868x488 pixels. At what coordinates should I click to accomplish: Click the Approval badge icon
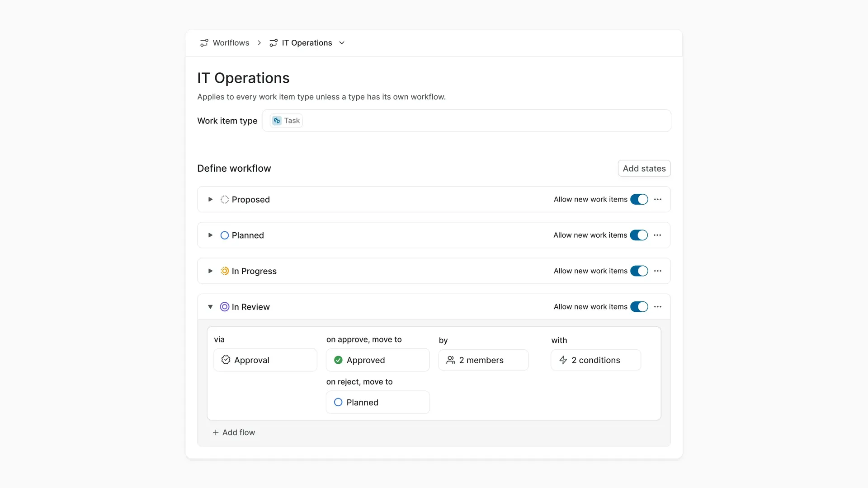coord(226,360)
